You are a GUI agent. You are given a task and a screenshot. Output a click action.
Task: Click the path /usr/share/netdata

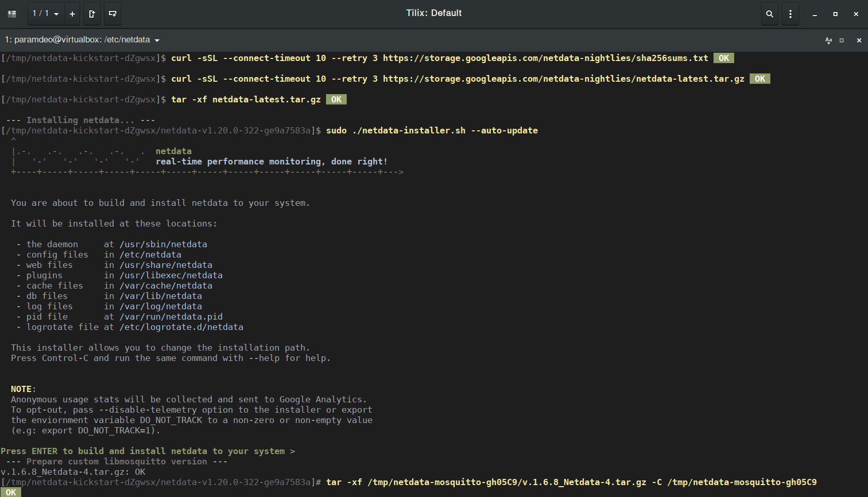tap(166, 265)
